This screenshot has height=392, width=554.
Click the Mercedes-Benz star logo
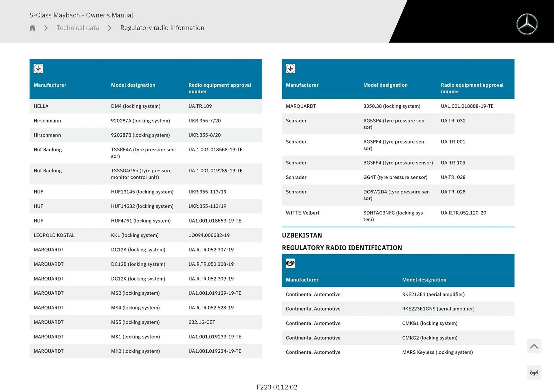click(527, 24)
